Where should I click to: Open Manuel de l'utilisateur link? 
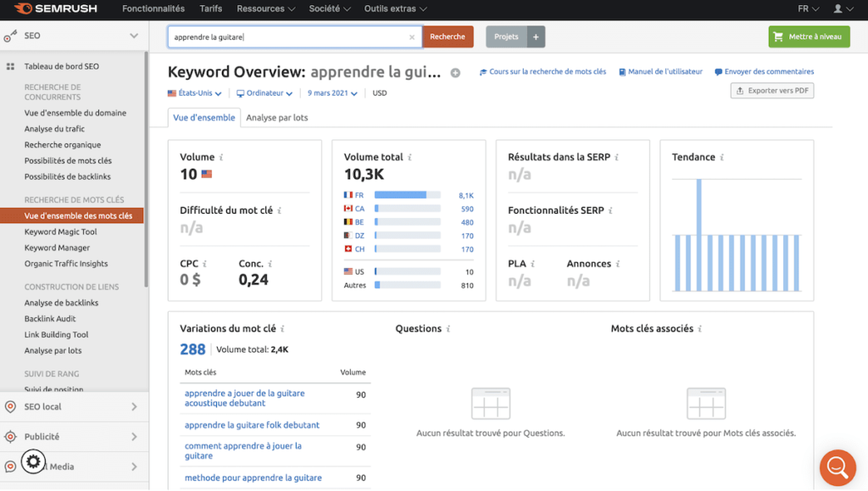coord(660,71)
